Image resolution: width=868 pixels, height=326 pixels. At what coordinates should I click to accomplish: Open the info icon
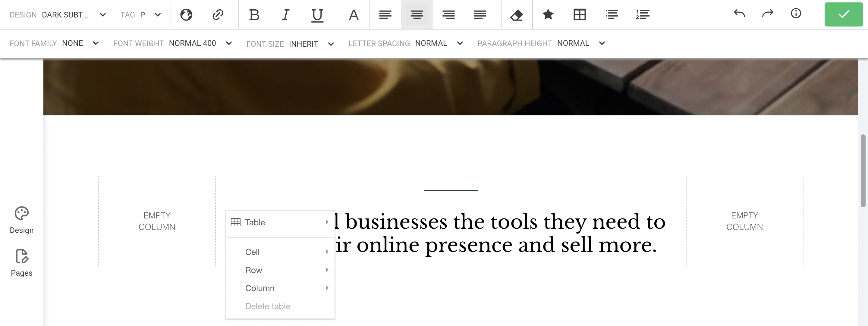796,14
